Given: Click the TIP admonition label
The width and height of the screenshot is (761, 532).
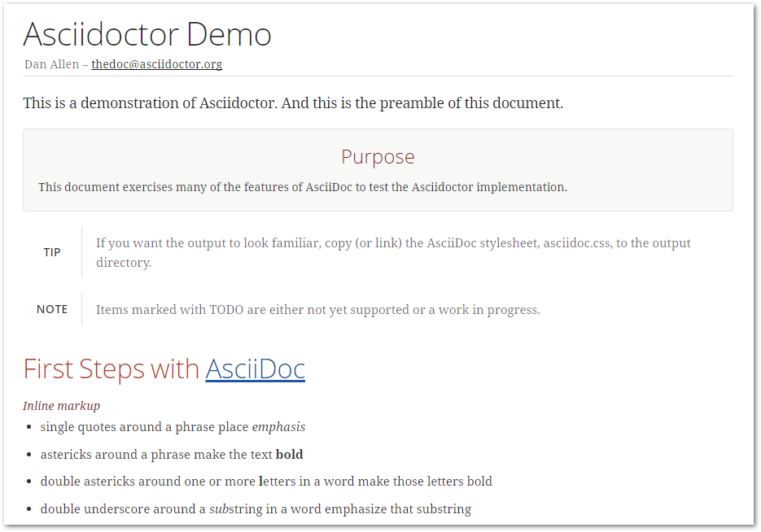Looking at the screenshot, I should pos(52,252).
